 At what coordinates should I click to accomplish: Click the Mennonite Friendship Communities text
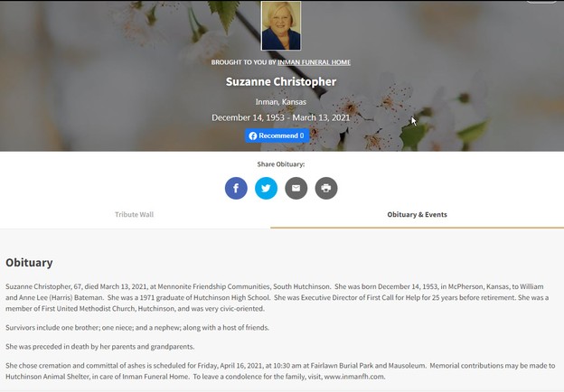[x=213, y=286]
